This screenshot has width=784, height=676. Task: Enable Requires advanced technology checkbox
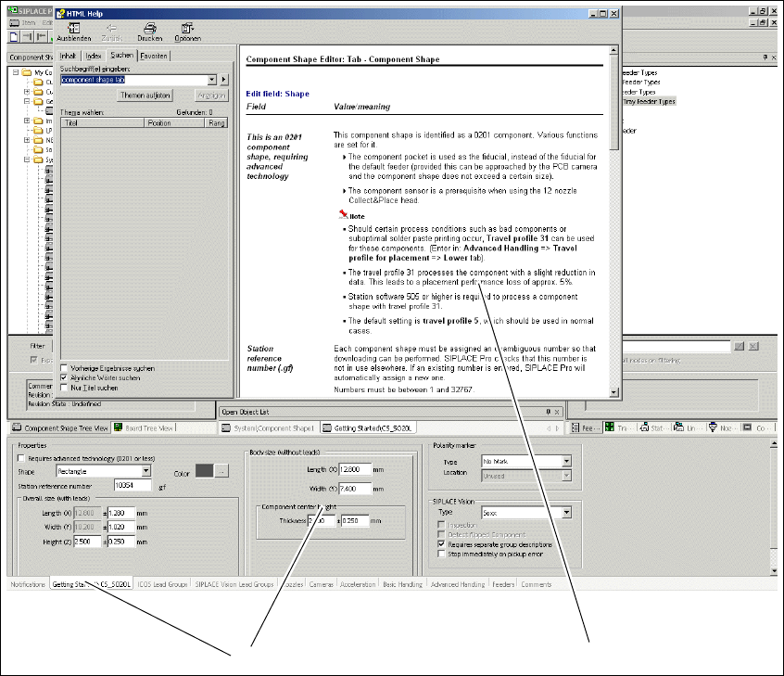pos(21,458)
